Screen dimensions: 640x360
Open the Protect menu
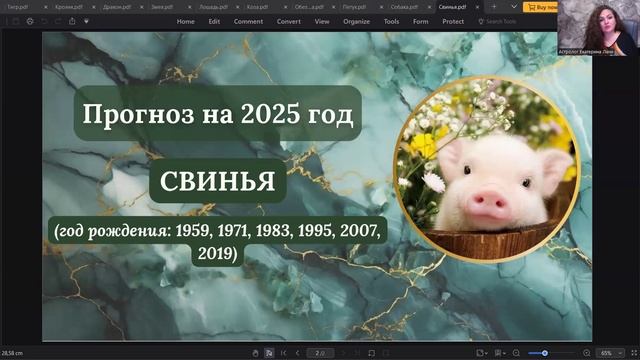(453, 22)
